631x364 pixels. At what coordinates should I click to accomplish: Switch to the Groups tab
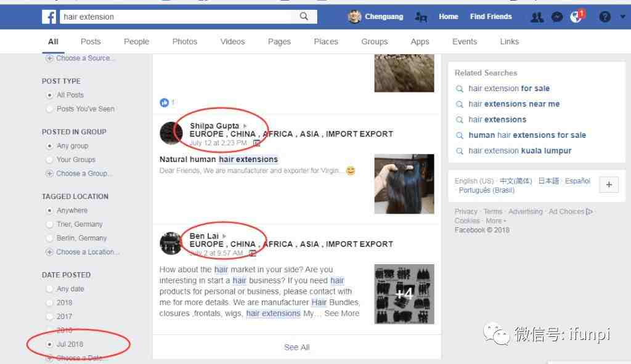[x=375, y=42]
